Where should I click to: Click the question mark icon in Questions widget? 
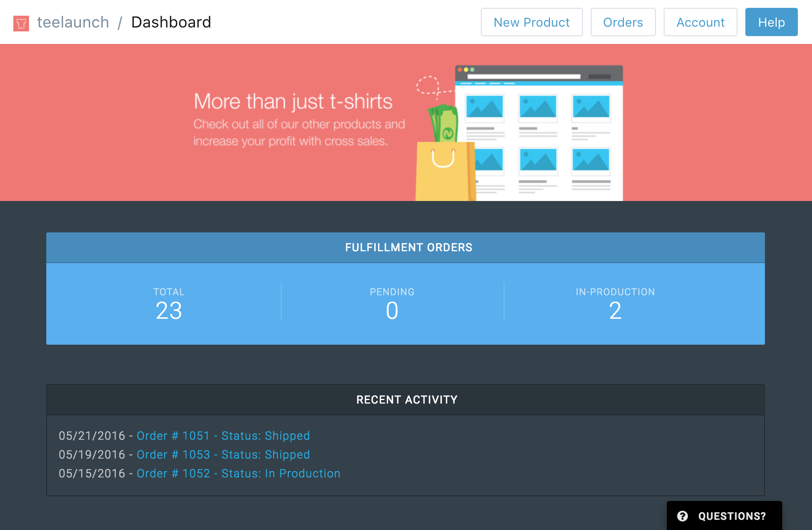[x=683, y=516]
